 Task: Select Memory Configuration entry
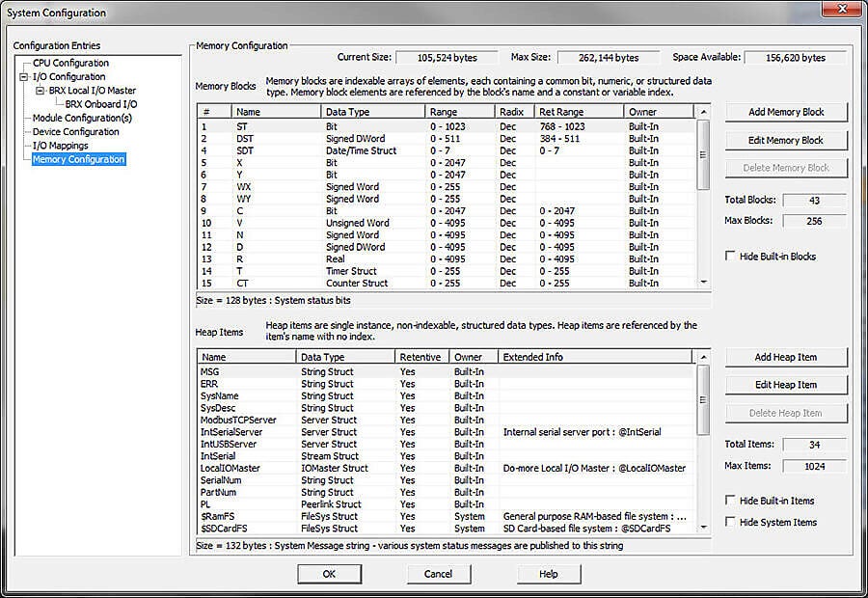(79, 159)
